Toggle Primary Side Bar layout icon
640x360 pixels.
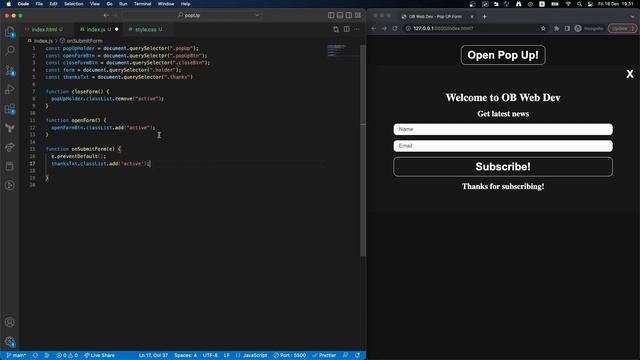[331, 15]
